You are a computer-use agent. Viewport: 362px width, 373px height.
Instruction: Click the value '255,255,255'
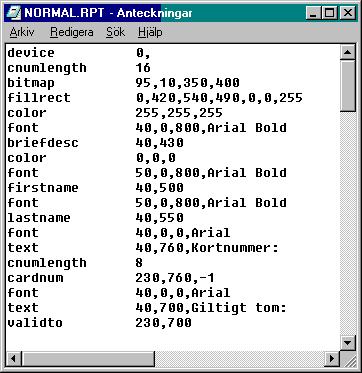pyautogui.click(x=179, y=113)
